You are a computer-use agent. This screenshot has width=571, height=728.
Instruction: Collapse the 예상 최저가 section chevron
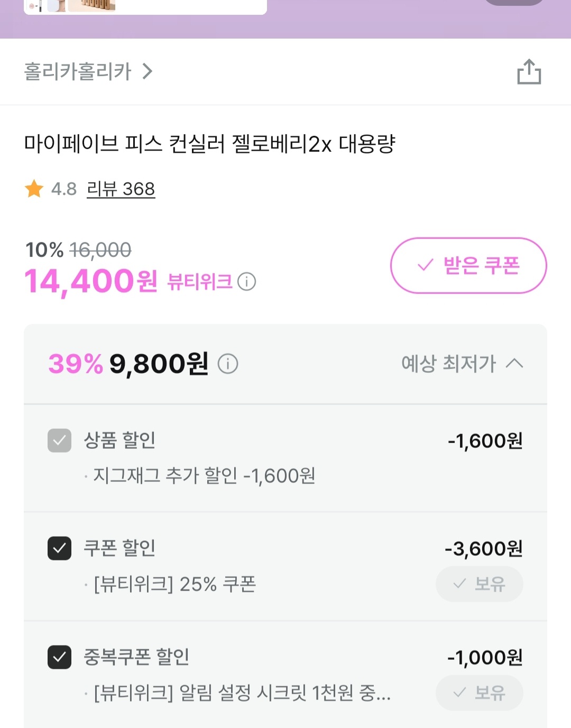point(514,363)
